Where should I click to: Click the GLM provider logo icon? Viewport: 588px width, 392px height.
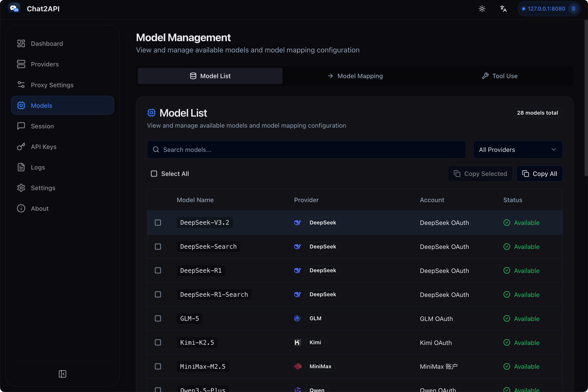pyautogui.click(x=297, y=318)
